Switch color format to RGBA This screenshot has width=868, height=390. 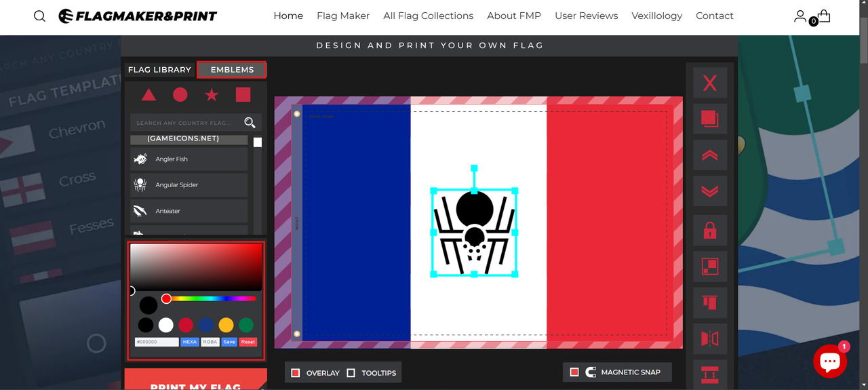point(210,342)
